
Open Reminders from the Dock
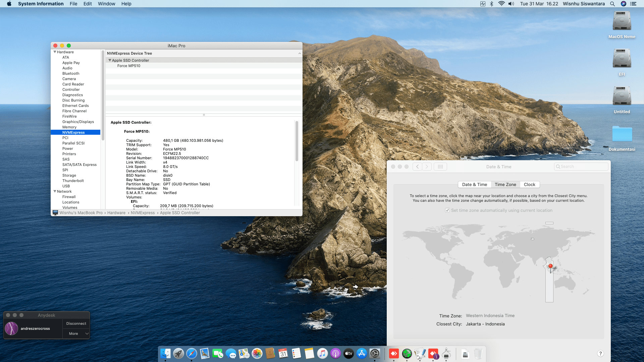tap(296, 353)
